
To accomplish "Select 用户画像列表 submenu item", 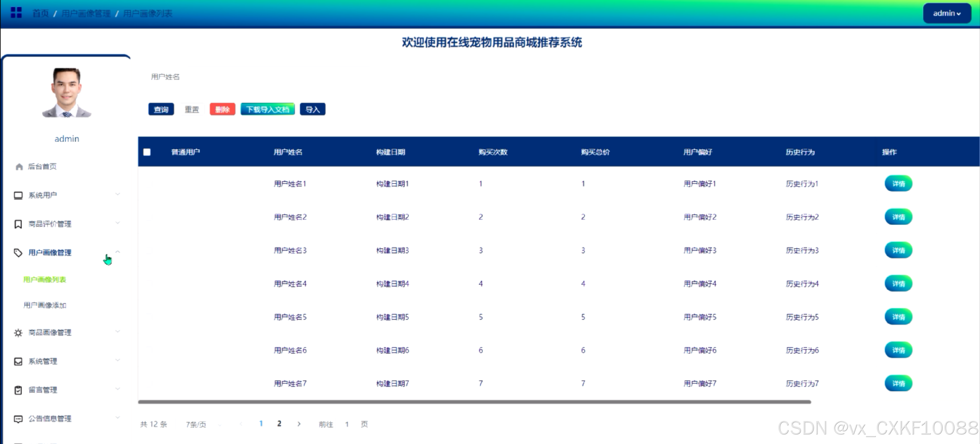I will 45,280.
